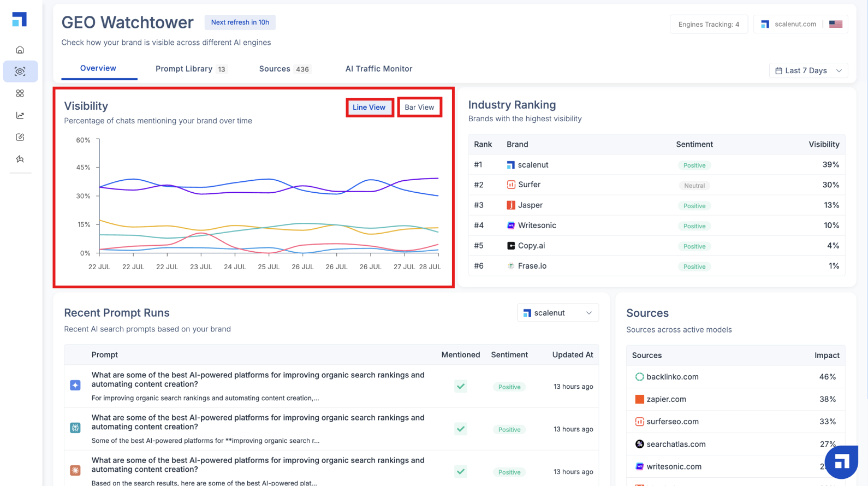Click the Next refresh in 10h badge
Viewport: 868px width, 486px height.
pyautogui.click(x=240, y=22)
